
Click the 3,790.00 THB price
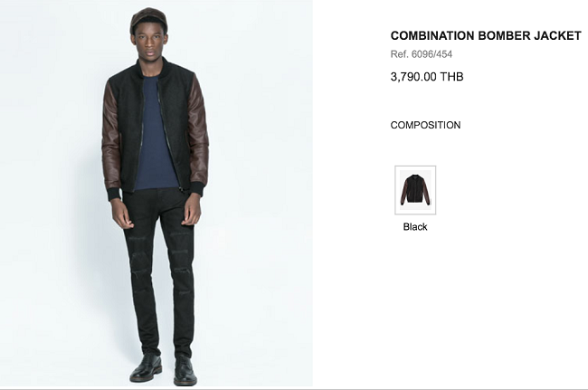tap(427, 77)
